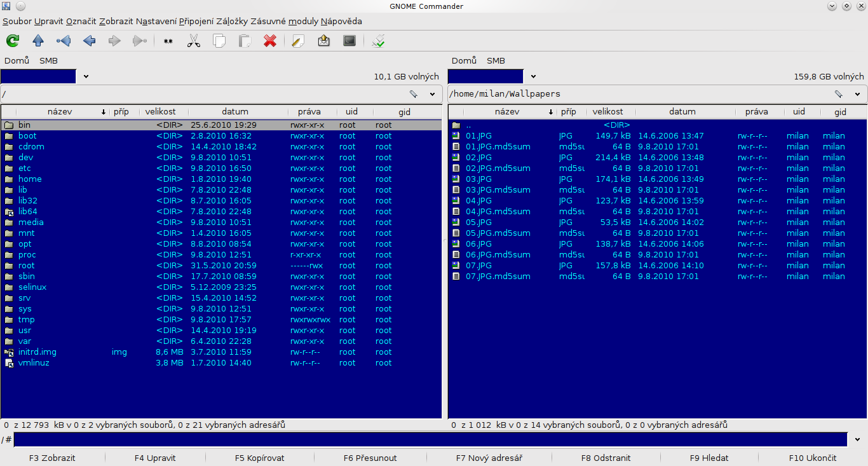Viewport: 868px width, 466px height.
Task: Select 05.JPG.md5sum in right panel
Action: (657, 233)
